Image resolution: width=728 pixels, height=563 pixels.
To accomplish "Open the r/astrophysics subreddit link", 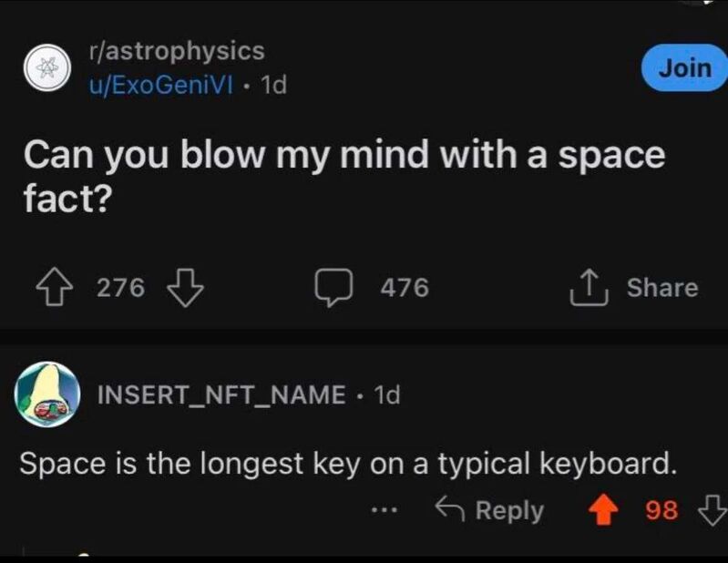I will (177, 51).
